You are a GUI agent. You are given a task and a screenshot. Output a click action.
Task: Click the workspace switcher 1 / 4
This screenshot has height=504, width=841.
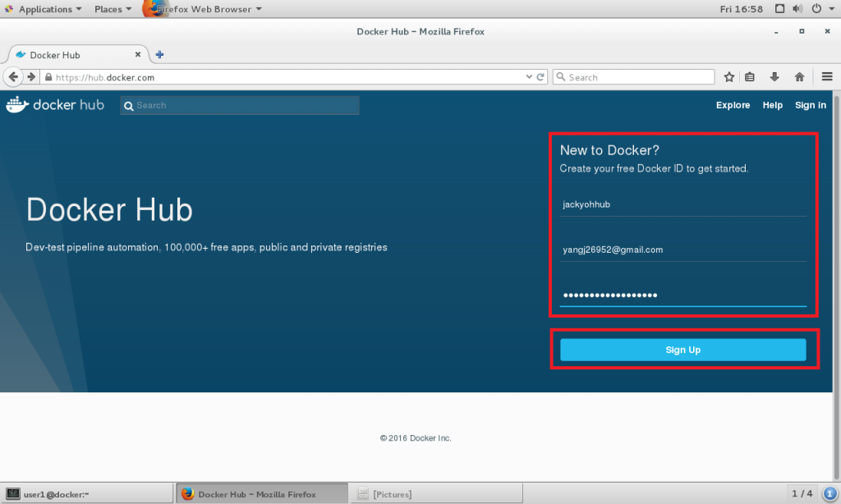pyautogui.click(x=802, y=493)
